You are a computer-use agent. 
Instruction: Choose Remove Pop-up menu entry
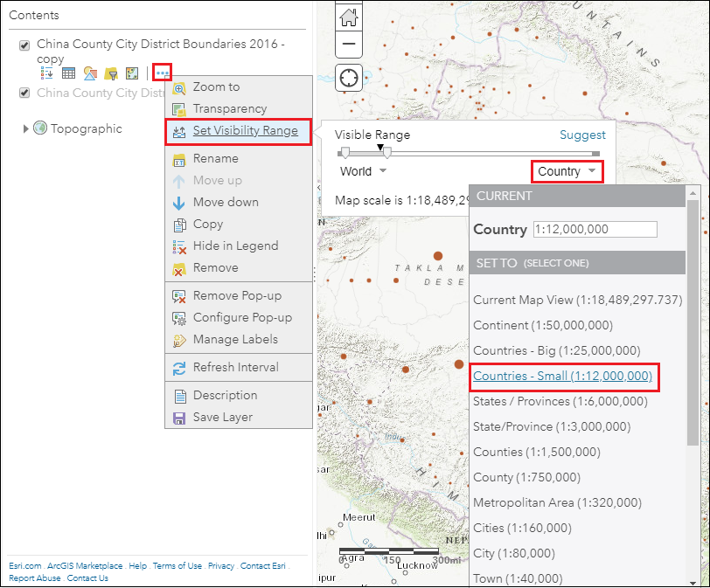pyautogui.click(x=239, y=296)
